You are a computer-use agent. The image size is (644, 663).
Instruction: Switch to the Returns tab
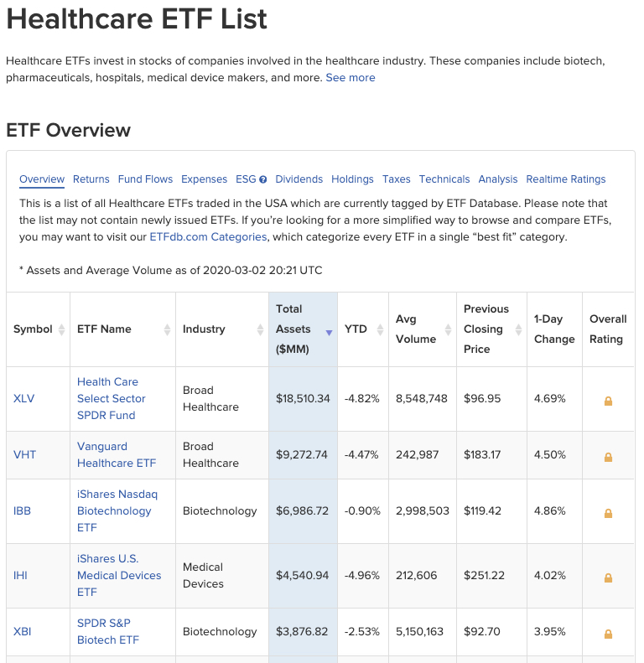pos(91,179)
